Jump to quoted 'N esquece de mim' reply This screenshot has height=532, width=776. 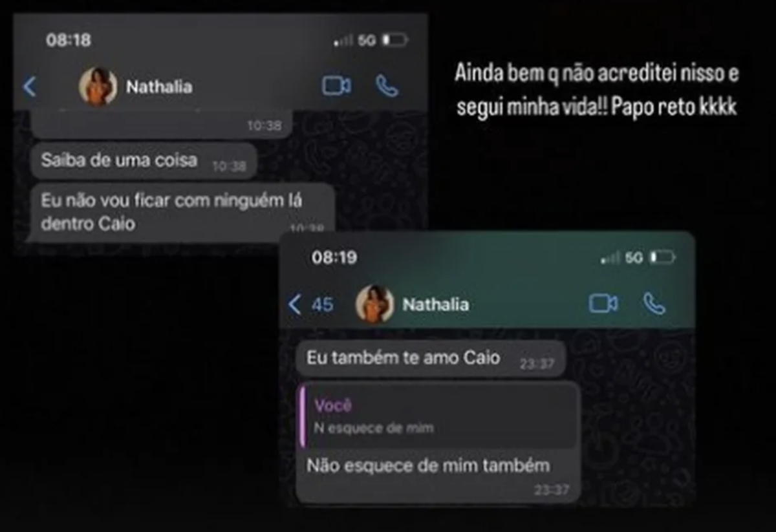coord(438,416)
